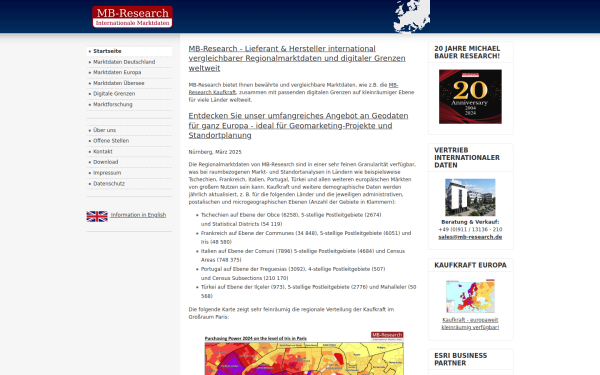Open the Impressum link
600x375 pixels.
107,173
